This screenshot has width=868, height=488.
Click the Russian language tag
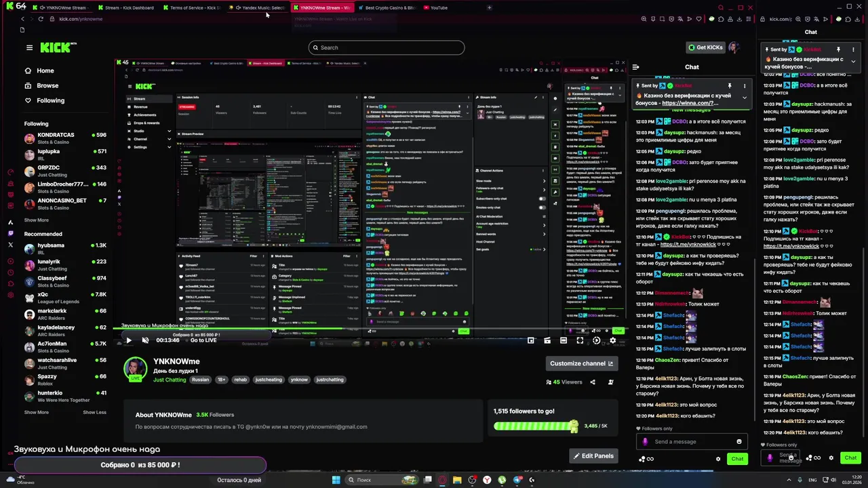(x=200, y=380)
